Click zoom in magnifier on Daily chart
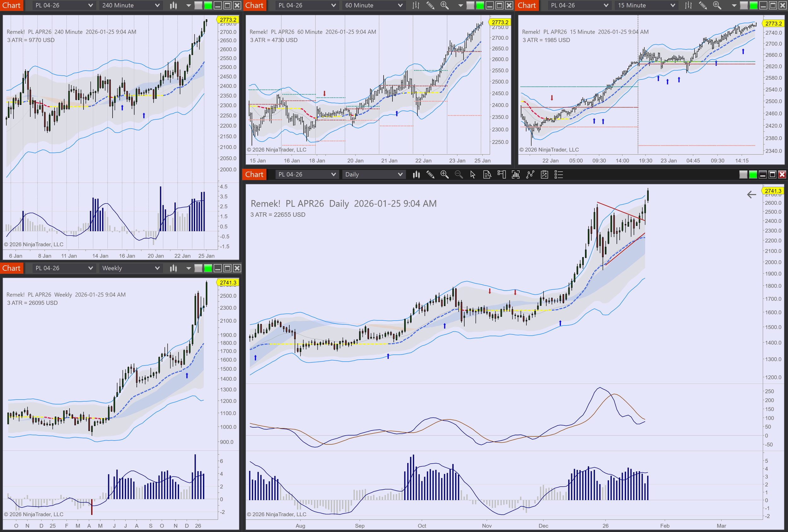 (444, 175)
